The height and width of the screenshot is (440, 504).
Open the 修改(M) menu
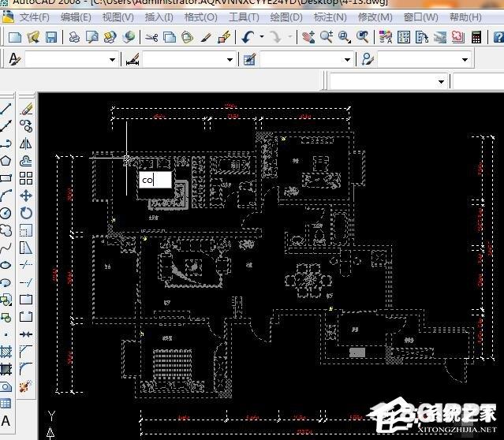pyautogui.click(x=375, y=17)
